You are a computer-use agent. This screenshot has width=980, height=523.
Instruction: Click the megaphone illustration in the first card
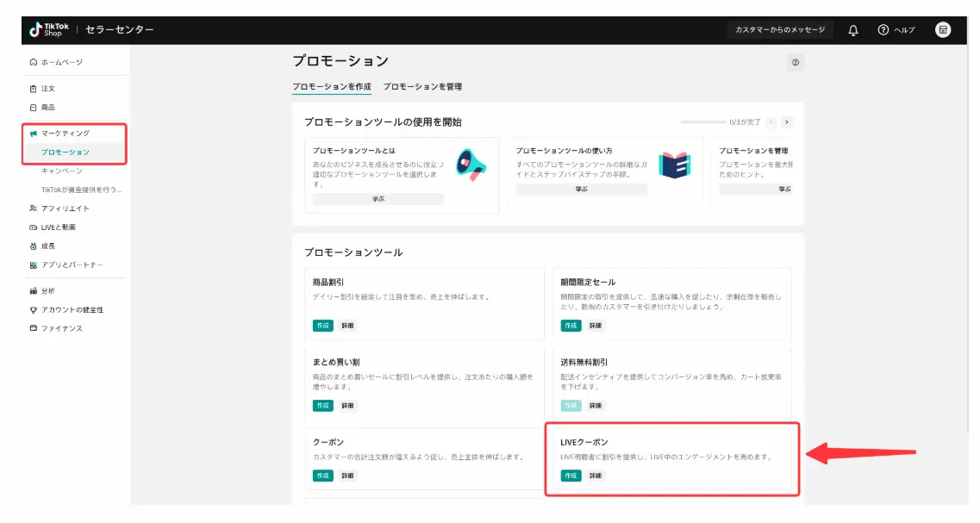pyautogui.click(x=471, y=165)
